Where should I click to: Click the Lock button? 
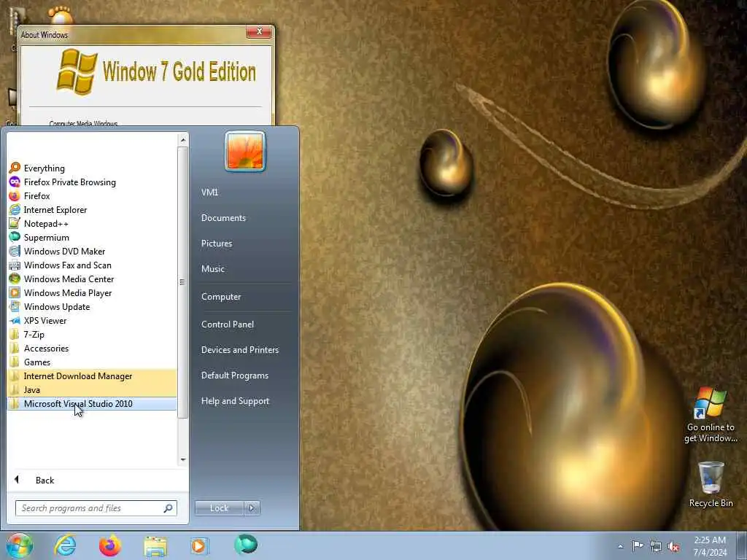click(219, 508)
